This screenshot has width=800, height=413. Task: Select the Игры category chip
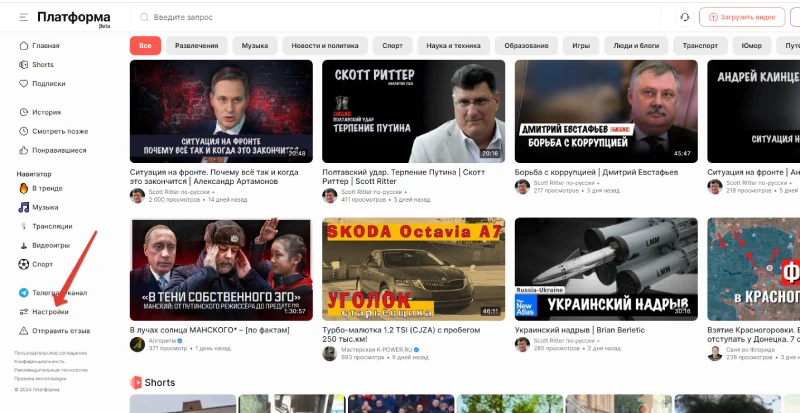[581, 45]
